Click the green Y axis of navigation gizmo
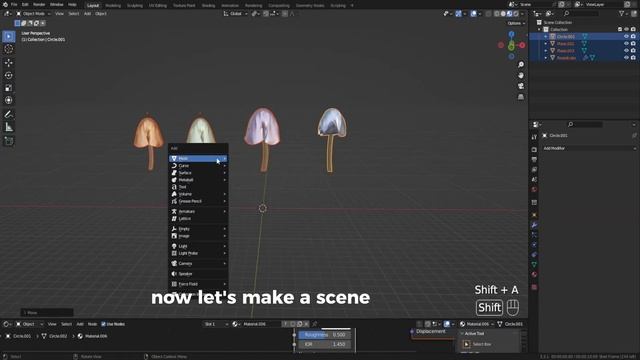Viewport: 640px width, 360px height. pos(511,47)
